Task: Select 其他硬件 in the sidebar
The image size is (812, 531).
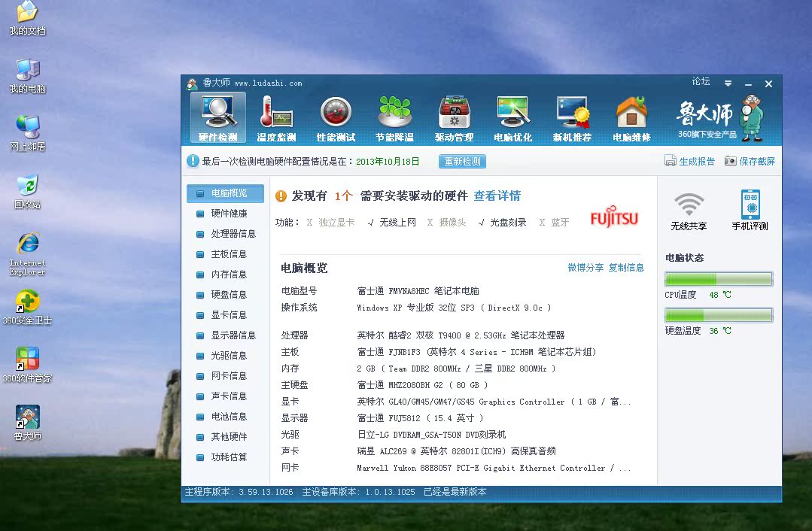Action: [225, 437]
